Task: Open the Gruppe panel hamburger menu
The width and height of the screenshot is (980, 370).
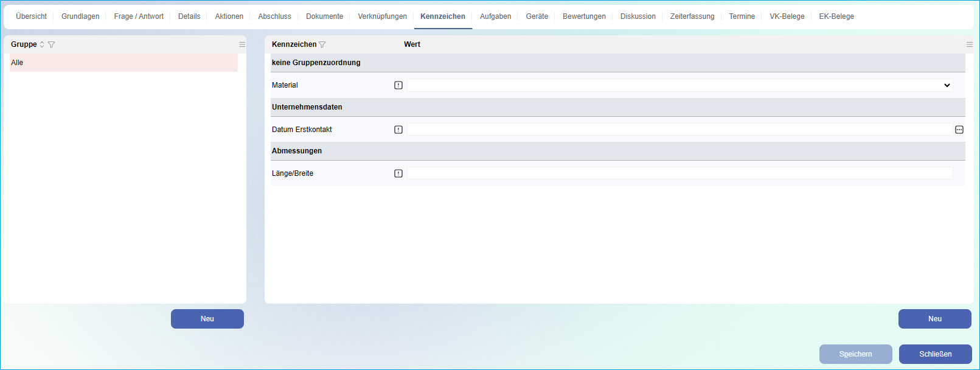Action: click(x=242, y=44)
